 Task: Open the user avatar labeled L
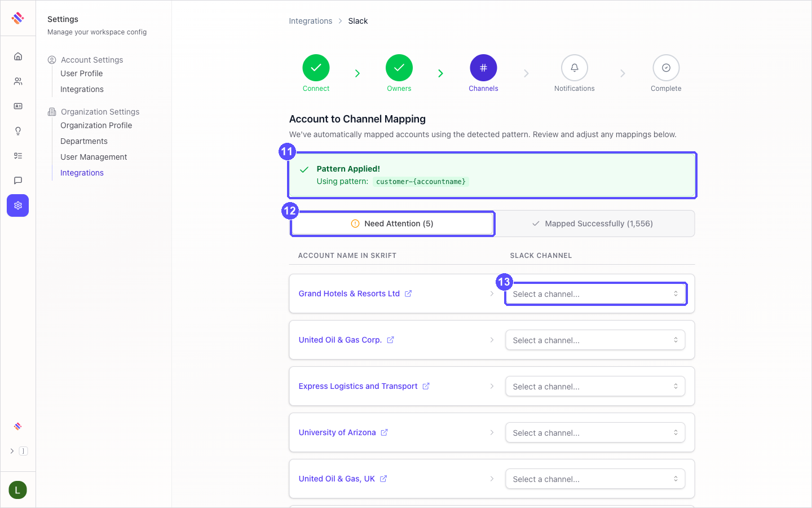[17, 490]
